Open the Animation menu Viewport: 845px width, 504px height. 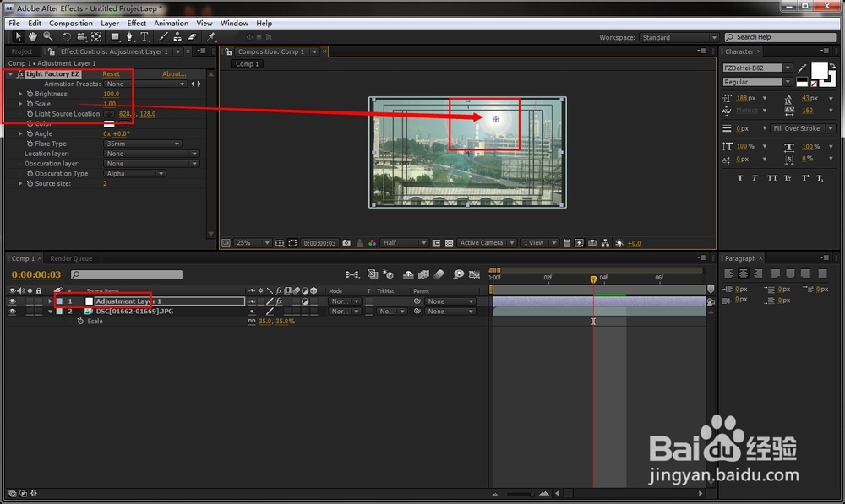pyautogui.click(x=171, y=23)
